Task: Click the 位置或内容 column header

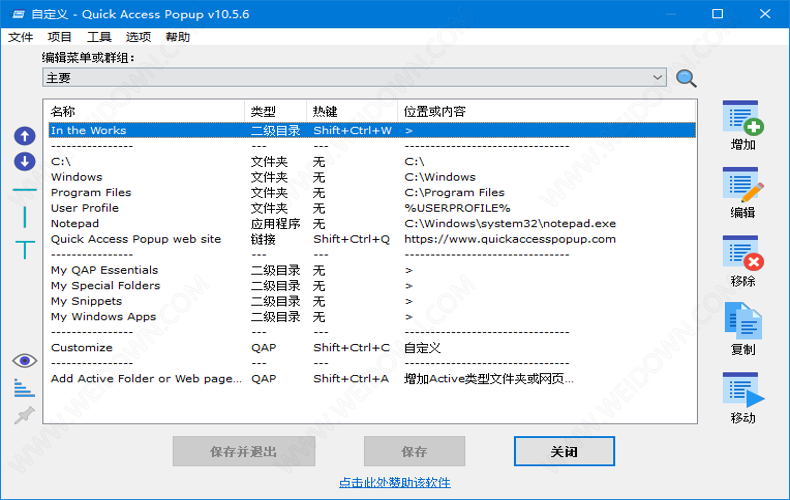Action: click(547, 111)
